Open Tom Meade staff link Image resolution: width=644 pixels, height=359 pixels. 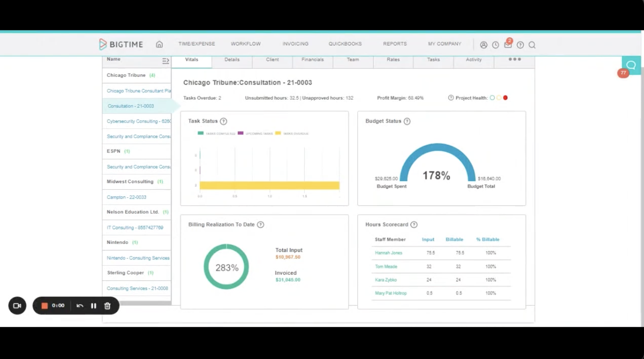[x=386, y=267]
